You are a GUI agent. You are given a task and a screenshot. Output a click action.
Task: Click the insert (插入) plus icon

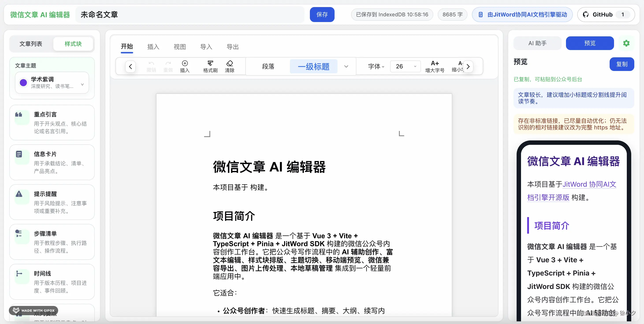pyautogui.click(x=185, y=63)
